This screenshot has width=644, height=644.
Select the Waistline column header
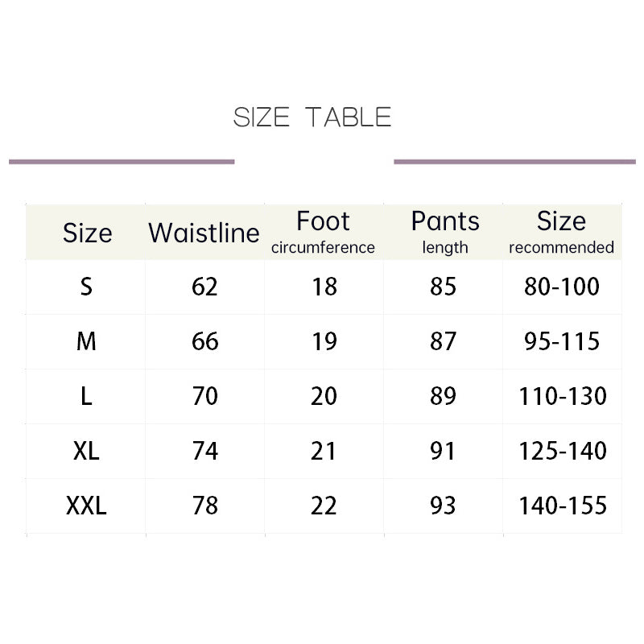[204, 233]
